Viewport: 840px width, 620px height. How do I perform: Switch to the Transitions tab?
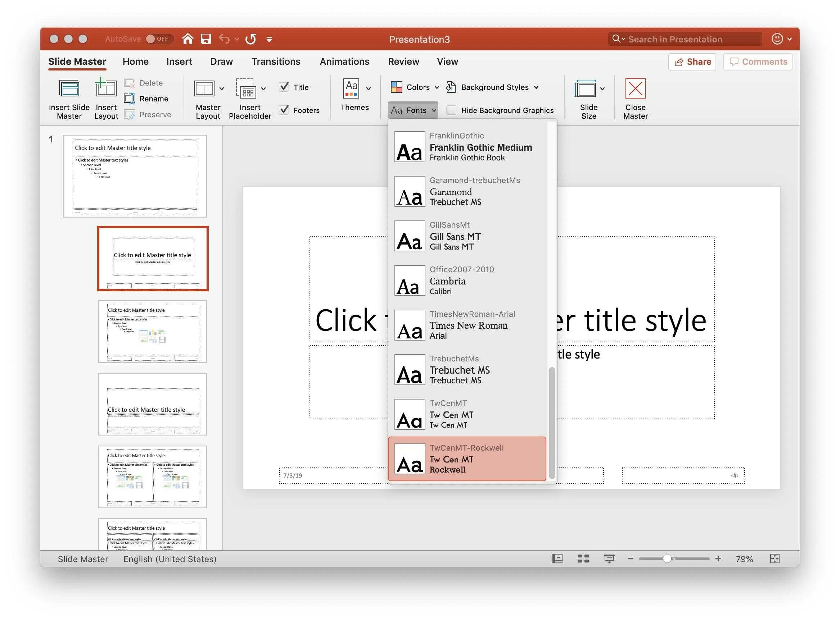pyautogui.click(x=276, y=61)
